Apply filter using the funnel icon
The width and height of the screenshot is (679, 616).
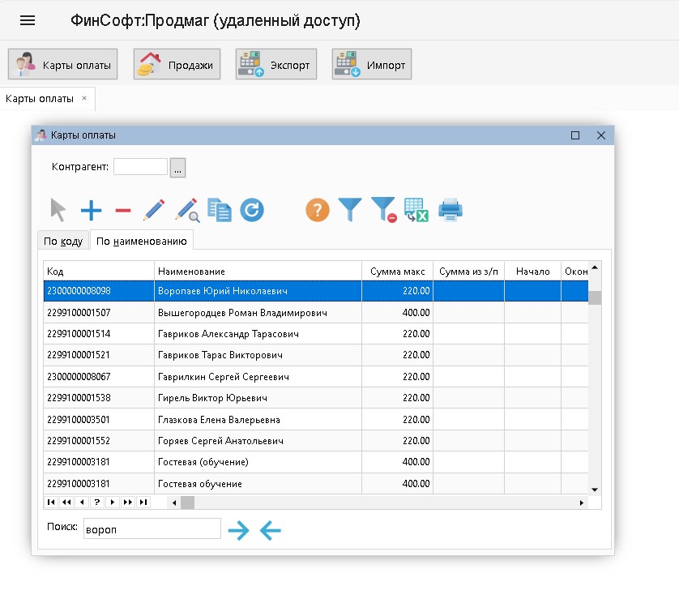point(349,211)
